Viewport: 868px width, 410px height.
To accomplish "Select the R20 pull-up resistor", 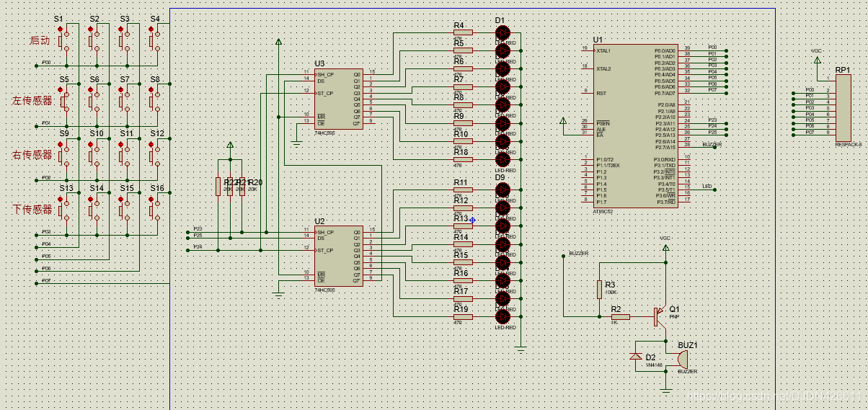I will point(242,187).
